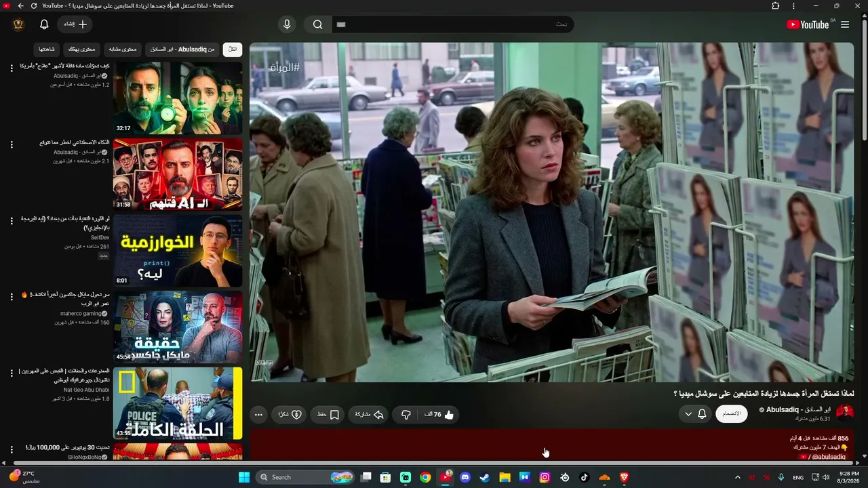
Task: Open Brave browser from taskbar
Action: point(625,477)
